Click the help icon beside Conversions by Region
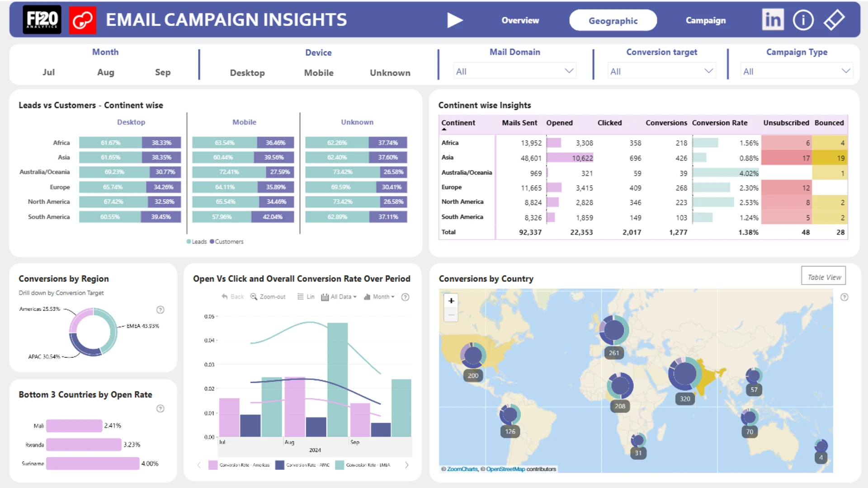The image size is (868, 488). (160, 310)
